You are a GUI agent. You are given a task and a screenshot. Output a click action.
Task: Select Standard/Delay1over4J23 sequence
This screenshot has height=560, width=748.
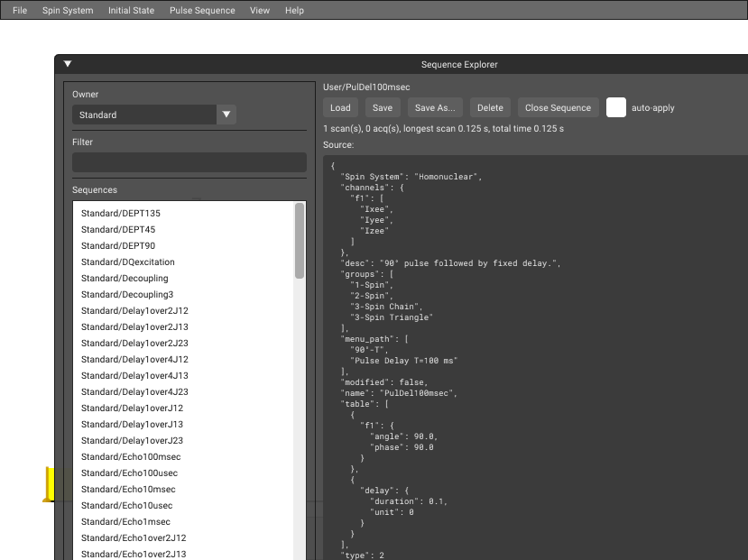point(134,391)
